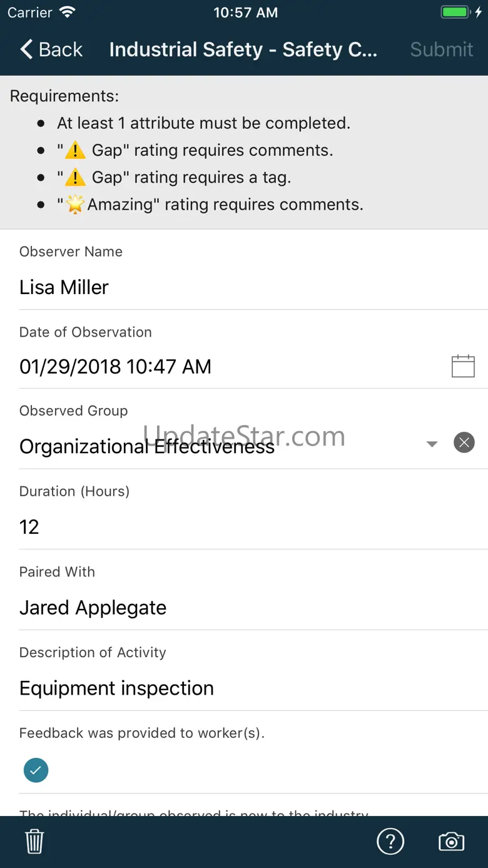Tap the trash delete icon
The image size is (488, 868).
(34, 842)
